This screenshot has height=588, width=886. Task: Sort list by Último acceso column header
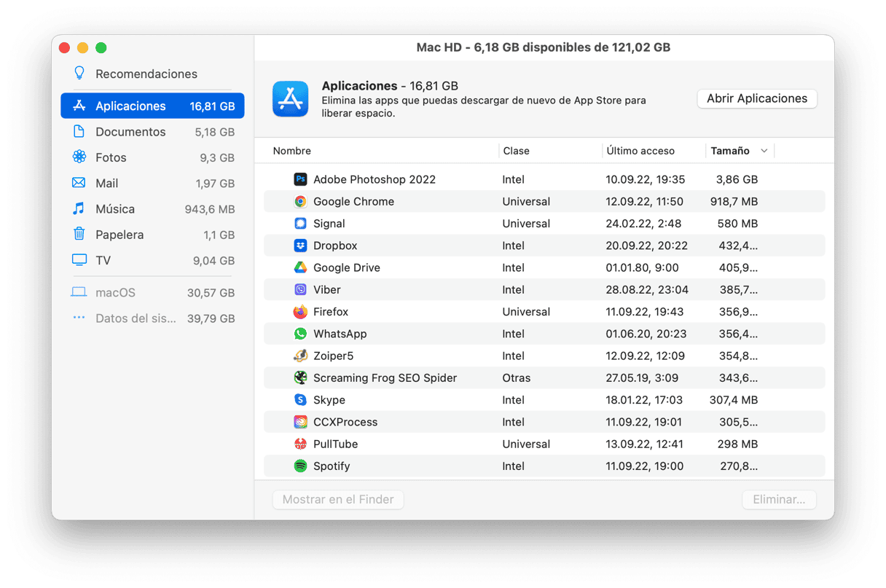coord(640,151)
